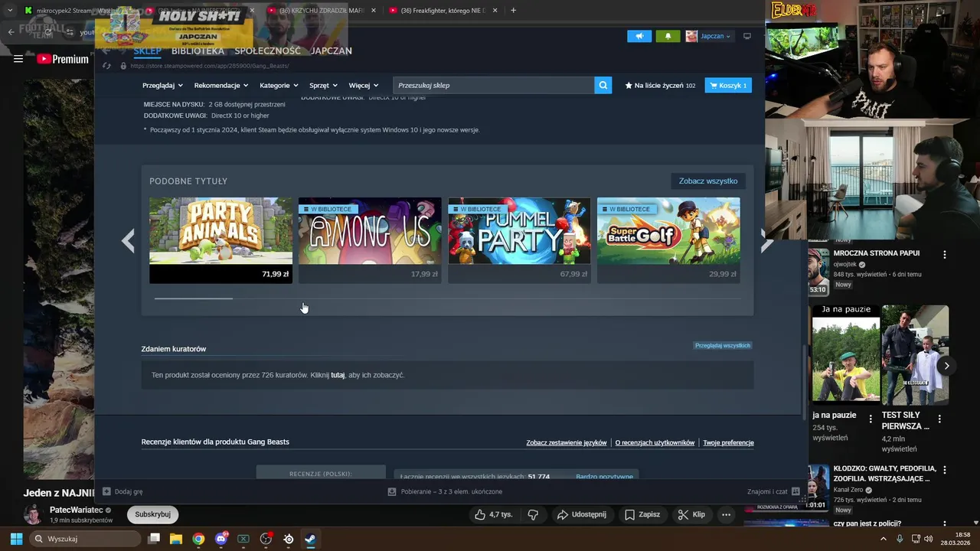Click Dodaj grę in Steam footer
Image resolution: width=980 pixels, height=551 pixels.
(122, 492)
